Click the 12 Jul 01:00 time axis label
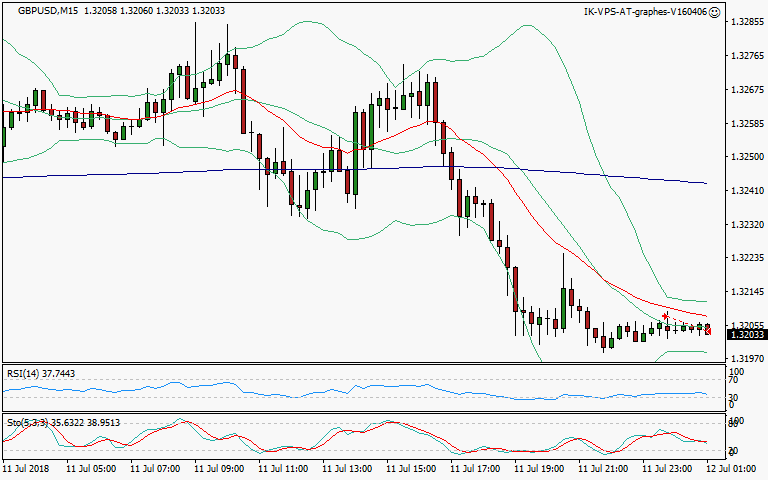This screenshot has height=480, width=768. click(731, 469)
